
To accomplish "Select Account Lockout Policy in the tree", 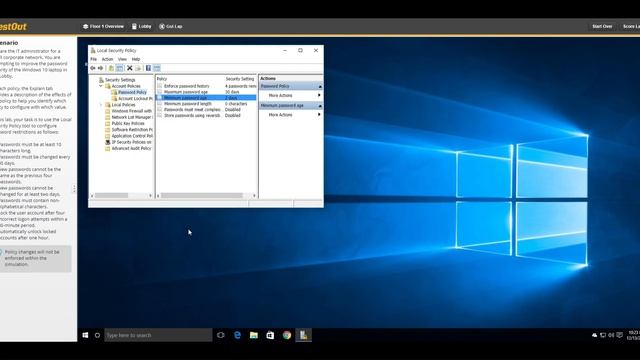I will (x=135, y=99).
